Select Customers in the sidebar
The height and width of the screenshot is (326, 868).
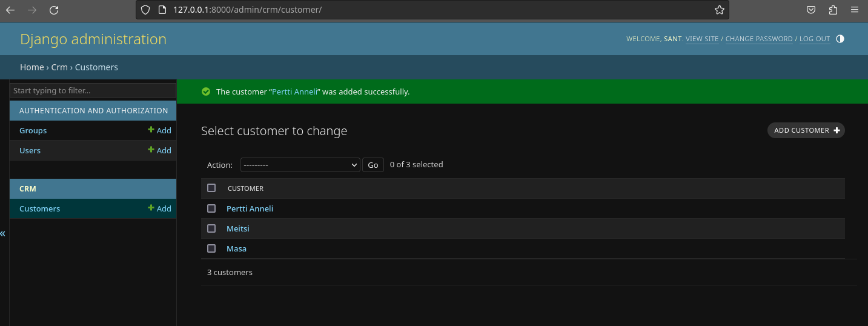(40, 208)
